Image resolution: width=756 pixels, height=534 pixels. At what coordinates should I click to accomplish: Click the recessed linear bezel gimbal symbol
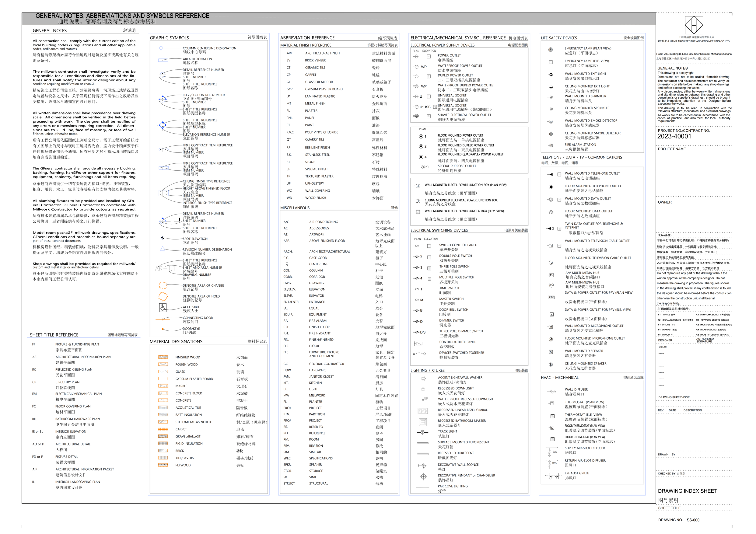coord(422,411)
